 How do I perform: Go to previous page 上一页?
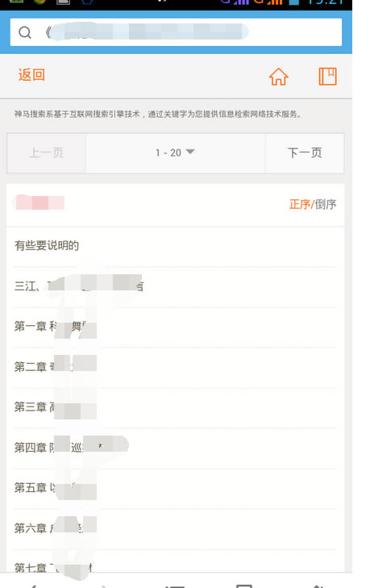click(47, 153)
